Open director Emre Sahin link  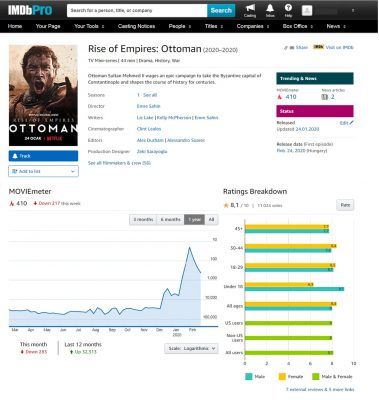pyautogui.click(x=149, y=106)
